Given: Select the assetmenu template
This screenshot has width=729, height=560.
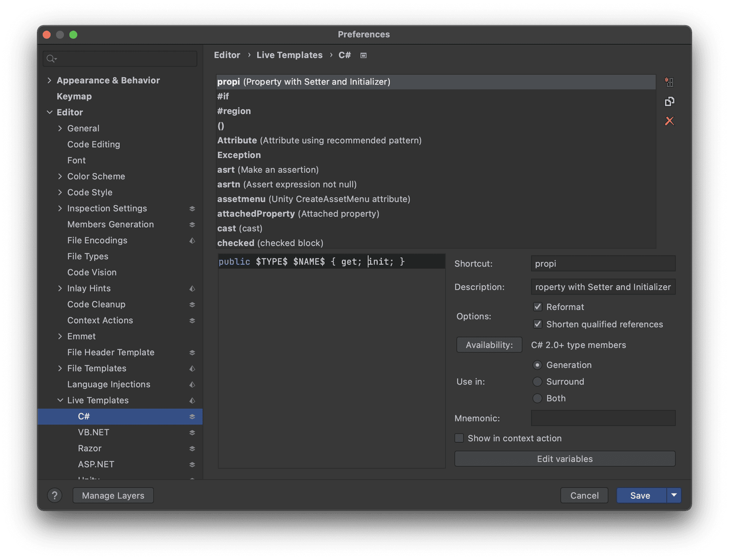Looking at the screenshot, I should (x=436, y=199).
